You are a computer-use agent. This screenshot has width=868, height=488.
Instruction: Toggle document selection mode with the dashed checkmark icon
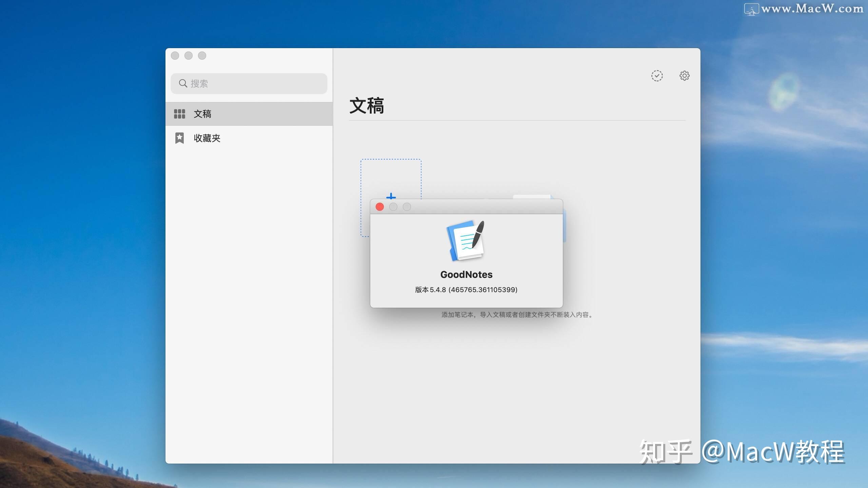tap(657, 76)
